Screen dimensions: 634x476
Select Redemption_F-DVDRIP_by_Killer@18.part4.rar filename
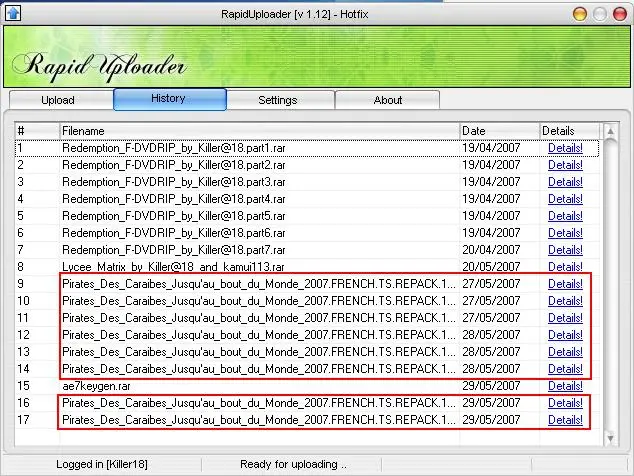pos(174,199)
